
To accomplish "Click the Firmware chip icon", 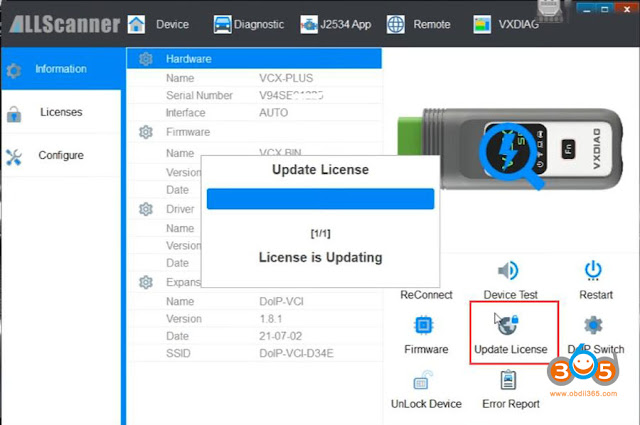I will [x=423, y=325].
